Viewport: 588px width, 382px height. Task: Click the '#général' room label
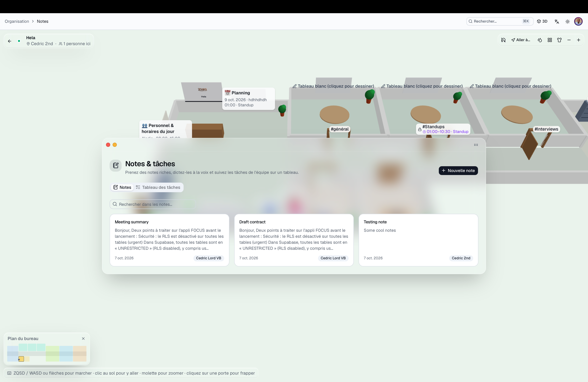[340, 129]
